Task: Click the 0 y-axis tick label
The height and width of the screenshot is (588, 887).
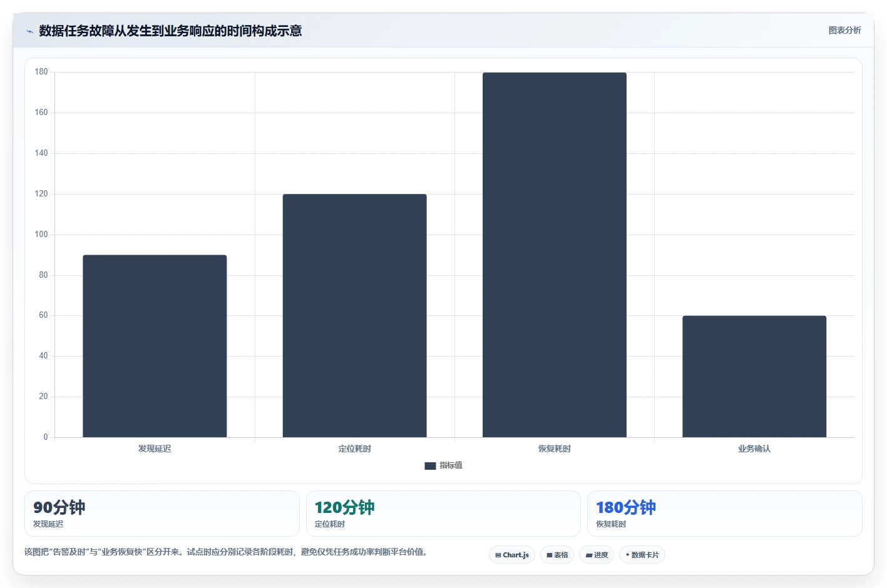Action: 45,437
